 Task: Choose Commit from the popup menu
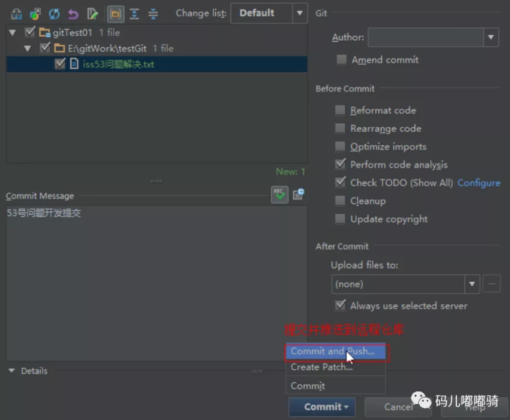pos(335,385)
